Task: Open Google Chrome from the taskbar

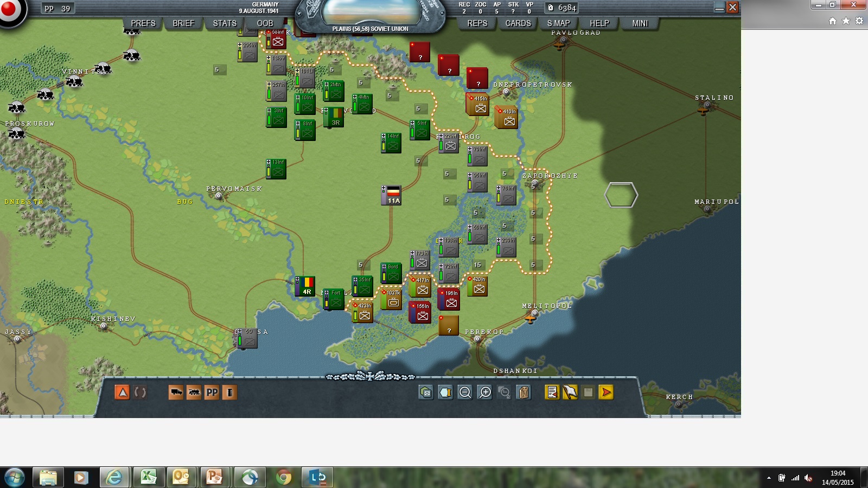Action: coord(283,477)
